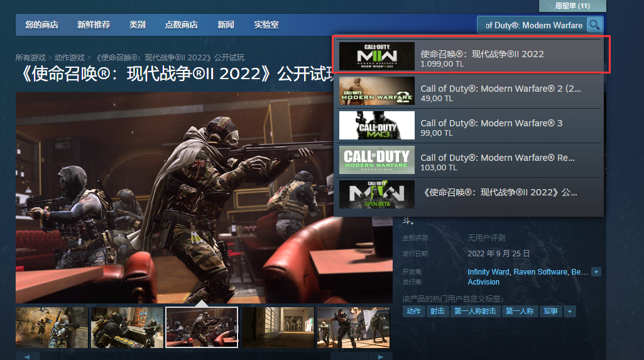Screen dimensions: 644x360
Task: Click the plus button after the tags
Action: pyautogui.click(x=570, y=311)
